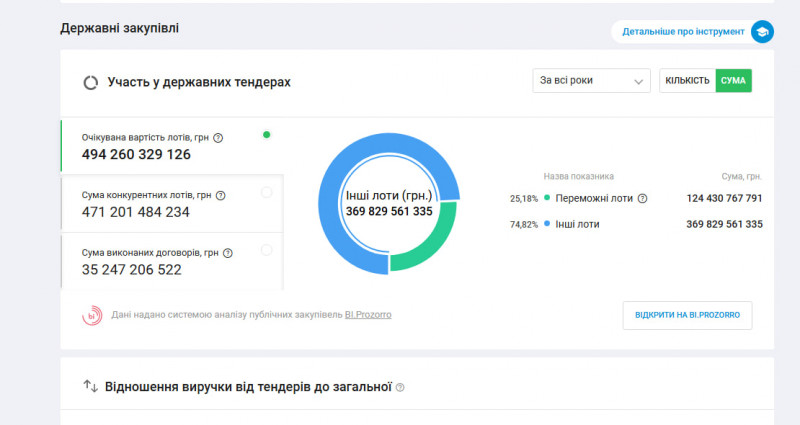Viewport: 800px width, 425px height.
Task: Follow the BI.Prozorro link in footnote
Action: (368, 315)
